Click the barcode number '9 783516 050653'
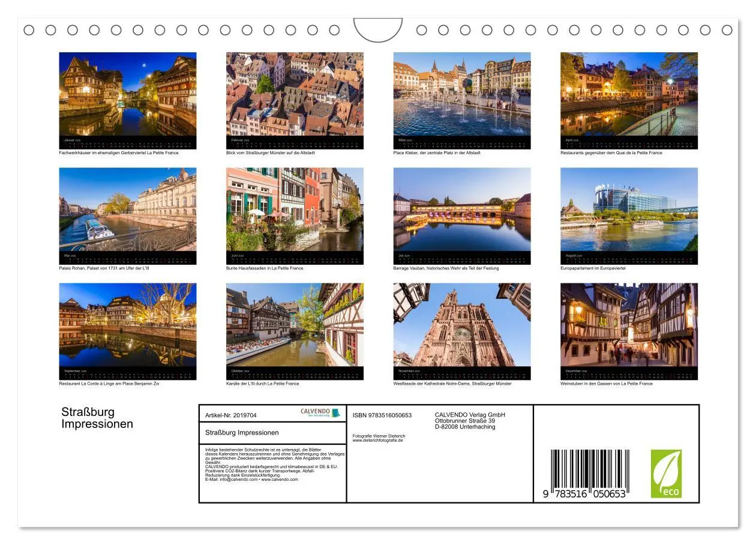 [x=585, y=493]
